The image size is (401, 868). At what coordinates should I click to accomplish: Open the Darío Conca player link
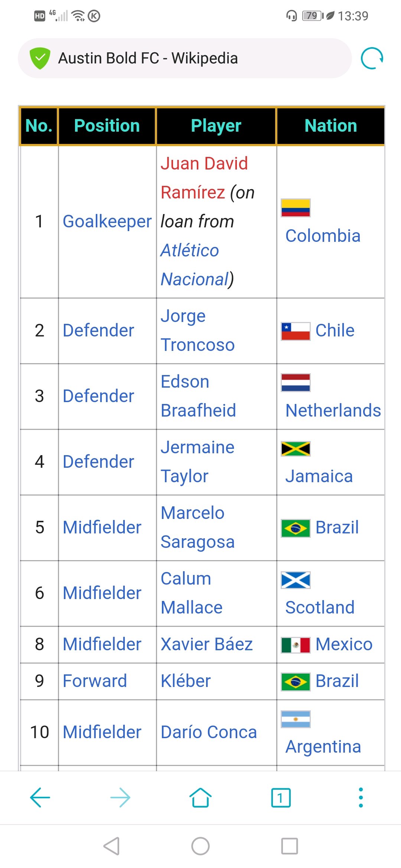point(209,732)
